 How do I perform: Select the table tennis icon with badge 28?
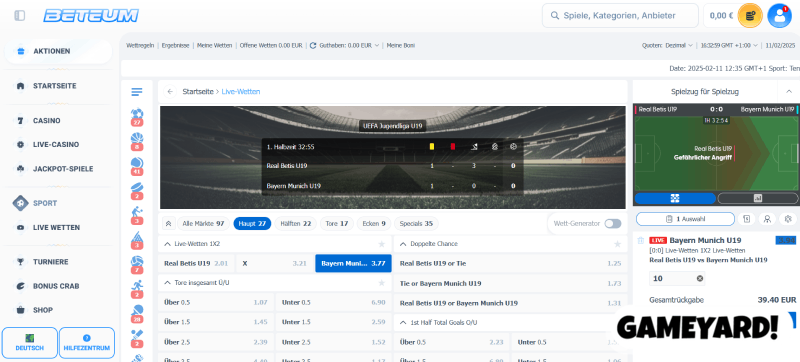point(137,313)
